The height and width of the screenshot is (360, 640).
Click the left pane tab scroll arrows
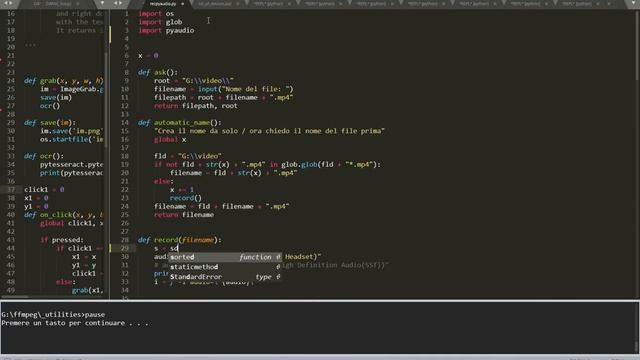[x=8, y=3]
